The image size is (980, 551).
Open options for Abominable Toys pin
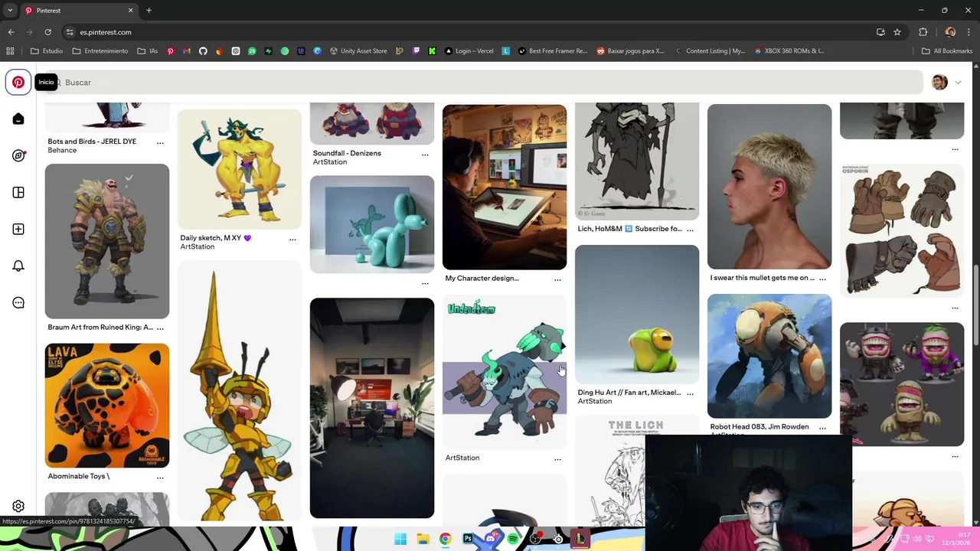(160, 477)
